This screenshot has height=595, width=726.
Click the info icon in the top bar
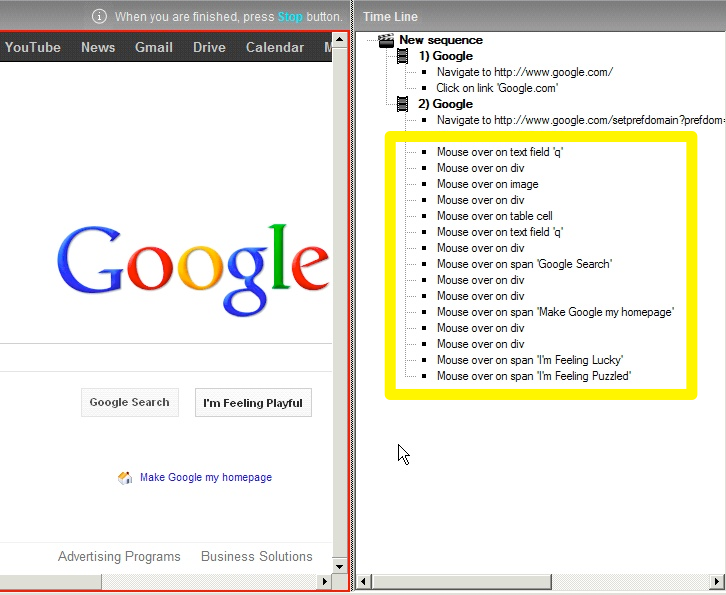pos(99,16)
